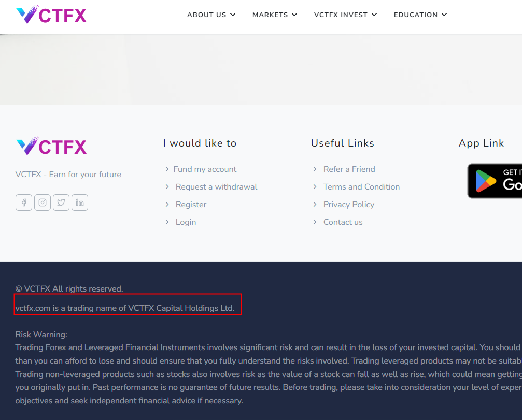Click the chevron beside Login

(167, 222)
